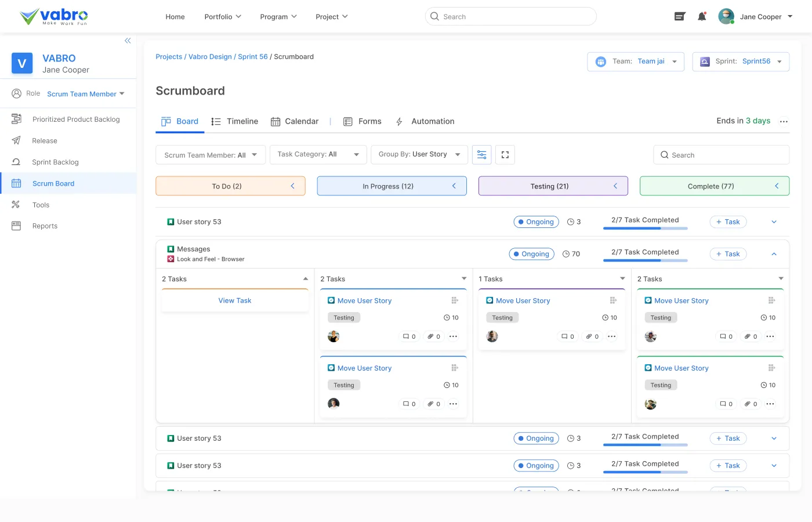Collapse the To Do column
Screen dimensions: 812x522
coord(293,186)
